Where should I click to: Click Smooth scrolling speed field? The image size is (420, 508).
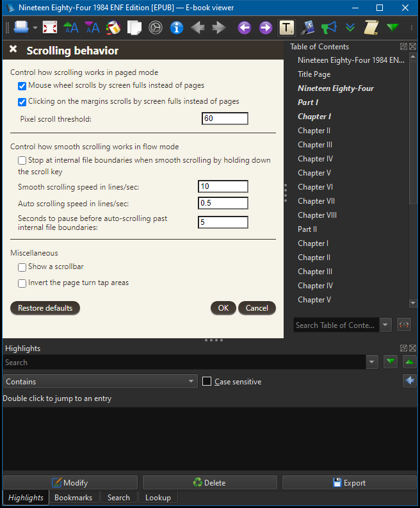pyautogui.click(x=223, y=186)
